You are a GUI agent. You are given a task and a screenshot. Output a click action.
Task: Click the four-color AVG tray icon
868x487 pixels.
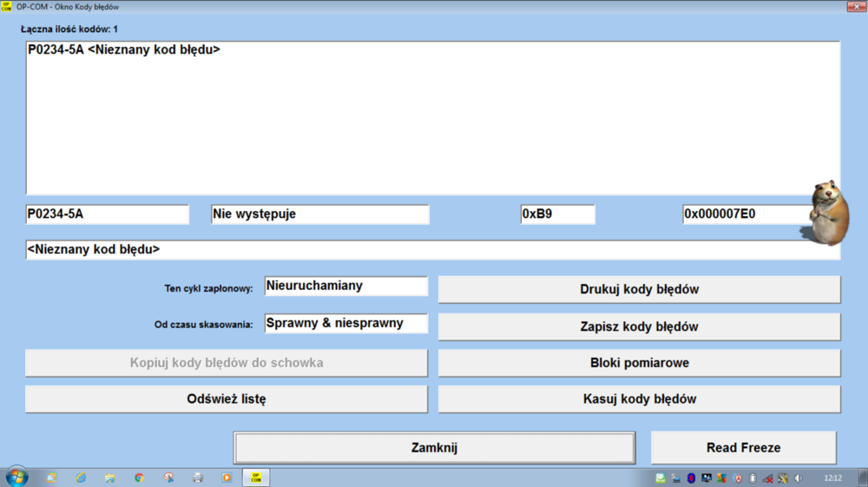tap(722, 478)
